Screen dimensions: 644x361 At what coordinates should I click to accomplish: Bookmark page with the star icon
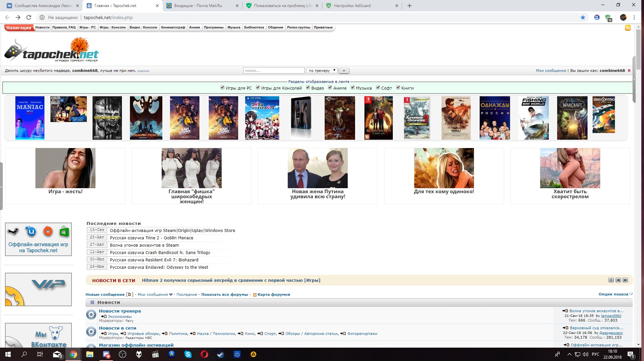pyautogui.click(x=583, y=17)
